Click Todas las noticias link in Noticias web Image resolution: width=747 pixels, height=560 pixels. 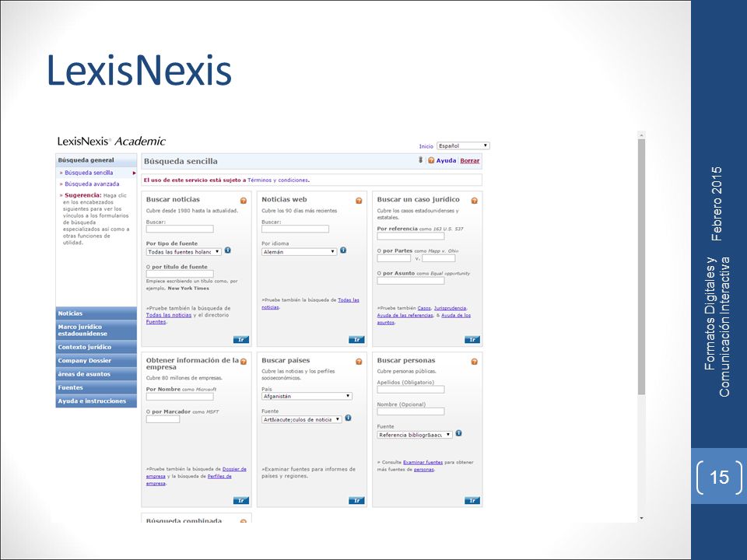310,303
